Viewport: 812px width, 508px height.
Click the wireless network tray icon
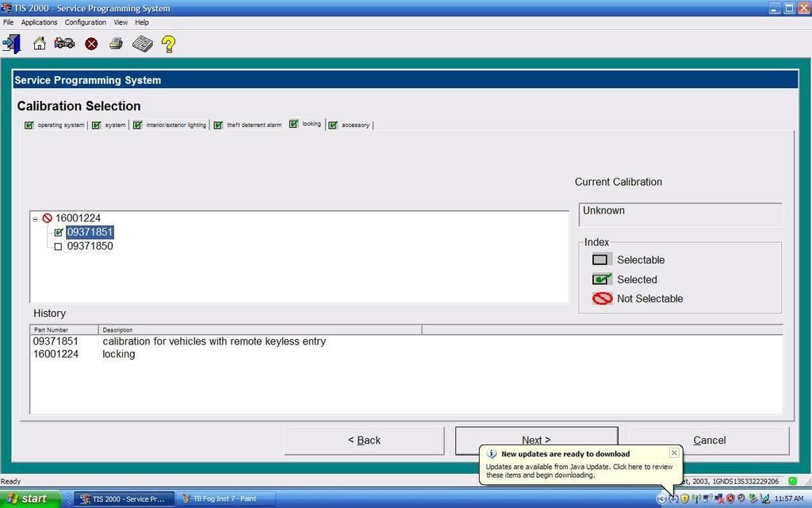696,498
